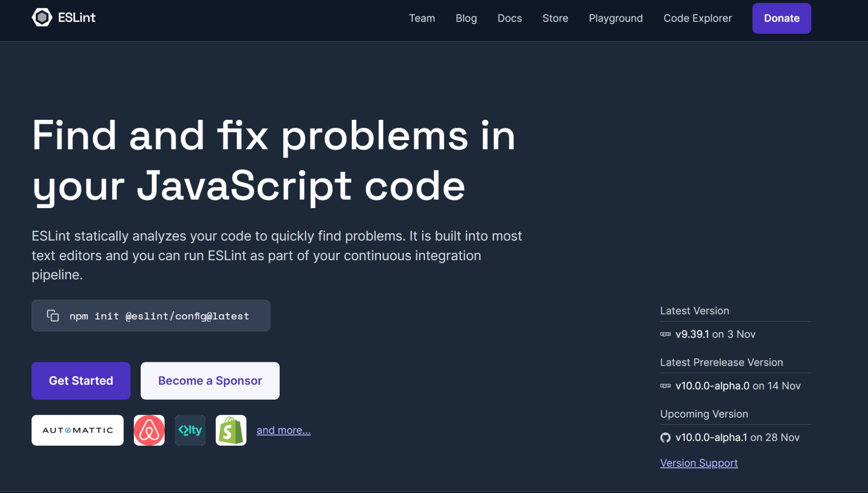Click the npm icon beside v9.39.1

[x=665, y=334]
